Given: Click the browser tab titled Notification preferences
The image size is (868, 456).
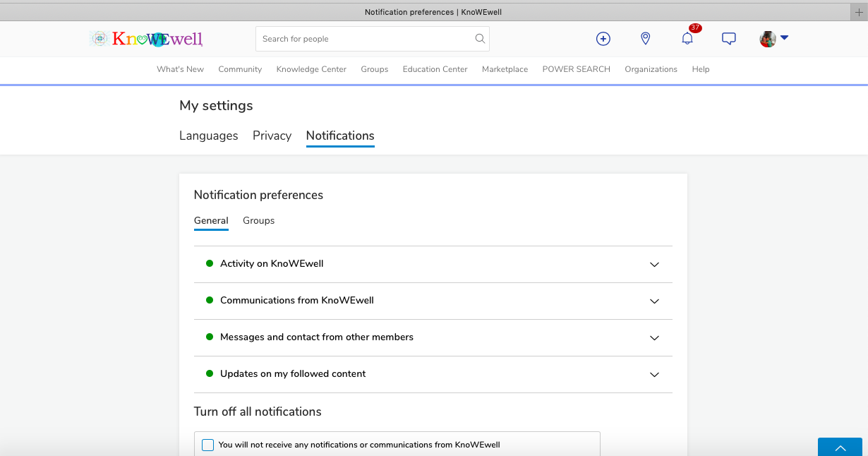Looking at the screenshot, I should (433, 12).
